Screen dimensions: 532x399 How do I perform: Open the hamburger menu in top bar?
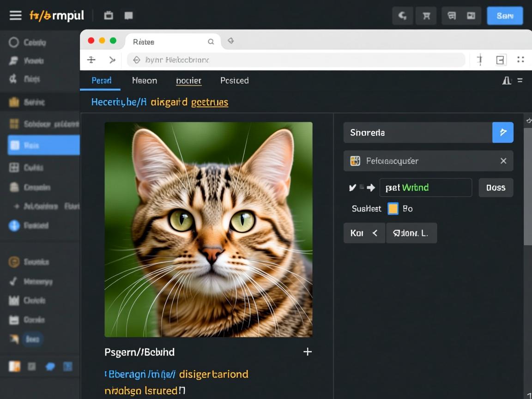[x=16, y=16]
